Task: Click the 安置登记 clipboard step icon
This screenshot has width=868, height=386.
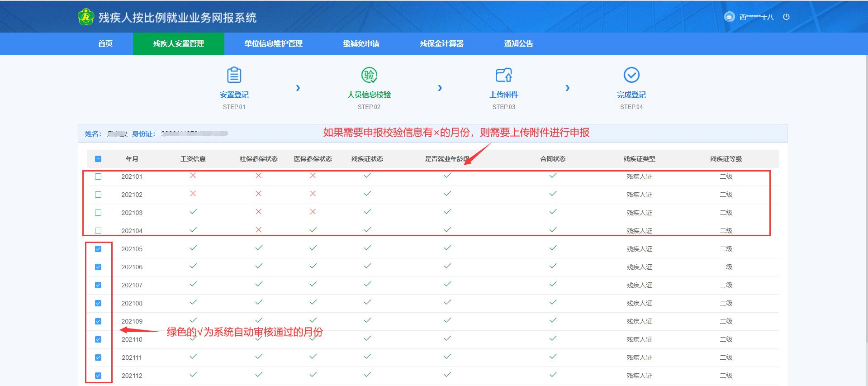Action: (234, 75)
